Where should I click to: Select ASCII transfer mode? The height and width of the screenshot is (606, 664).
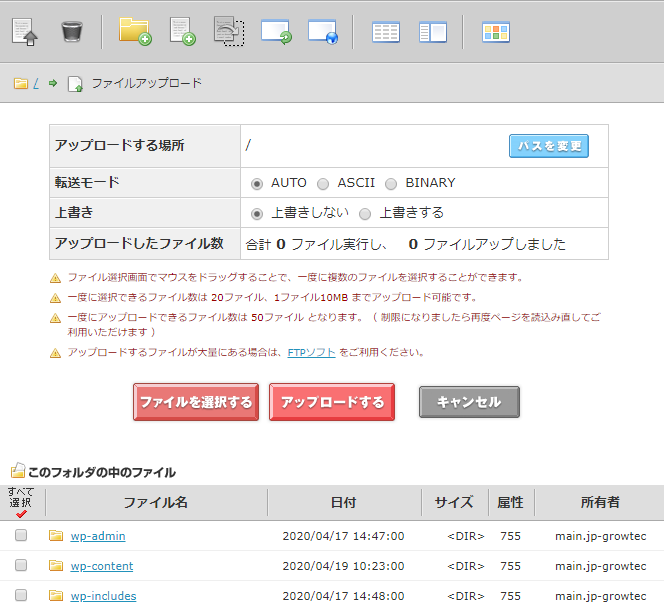[323, 184]
